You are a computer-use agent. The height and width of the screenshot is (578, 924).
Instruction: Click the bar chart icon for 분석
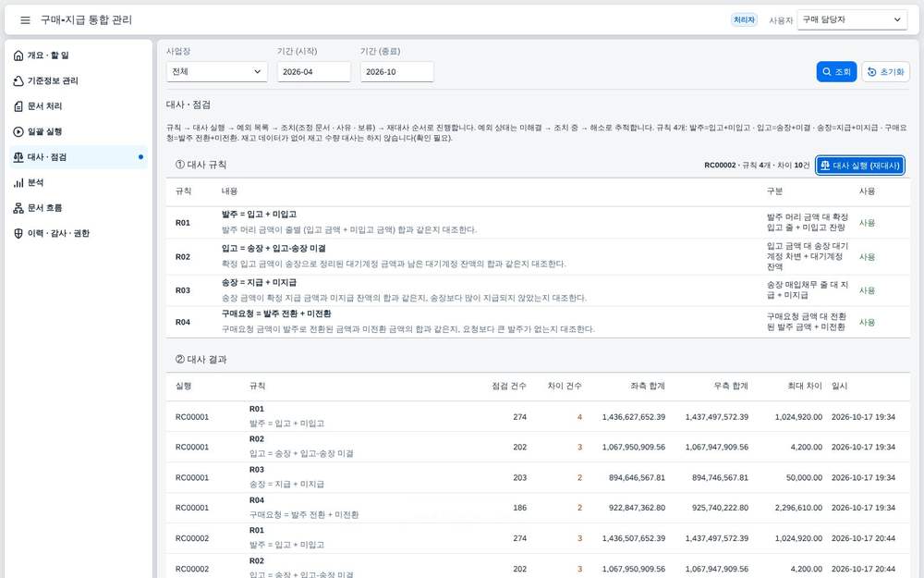tap(18, 183)
